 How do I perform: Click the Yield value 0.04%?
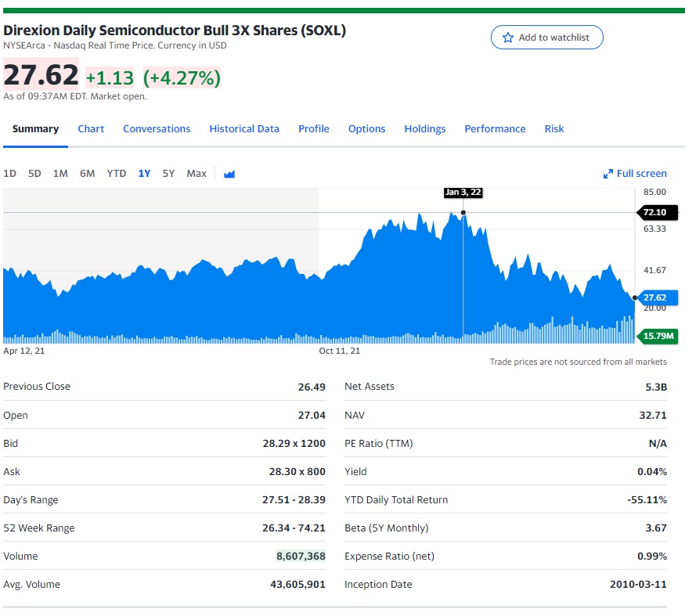[652, 471]
